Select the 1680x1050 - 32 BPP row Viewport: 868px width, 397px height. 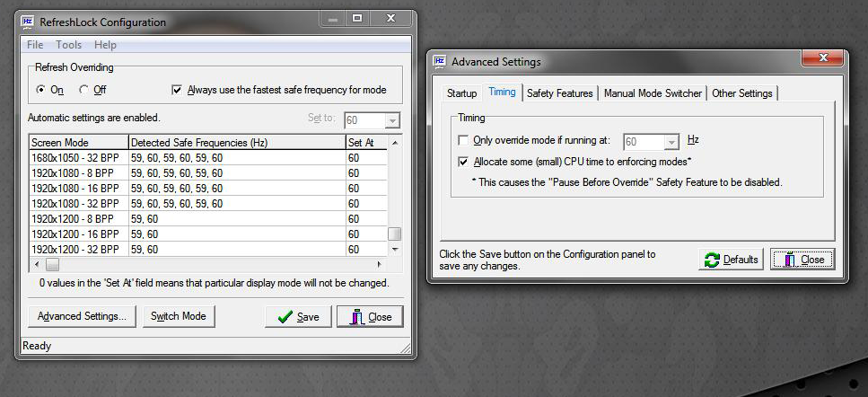pyautogui.click(x=207, y=158)
